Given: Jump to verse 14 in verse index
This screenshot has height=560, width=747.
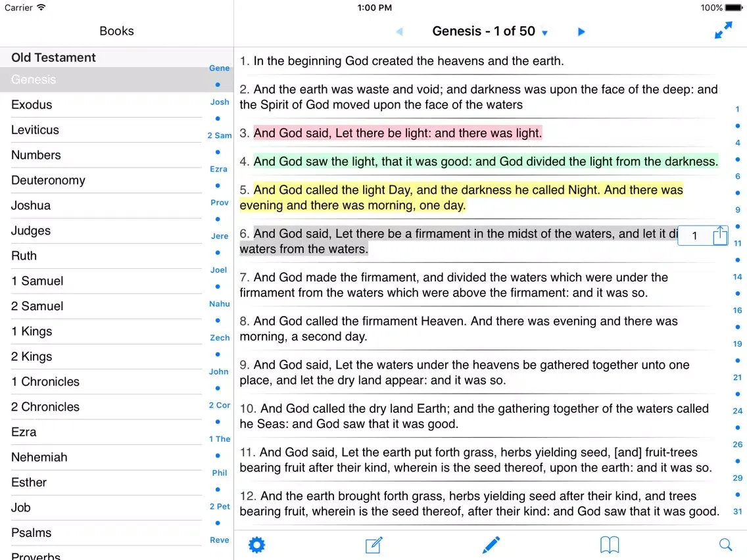Looking at the screenshot, I should pos(738,277).
